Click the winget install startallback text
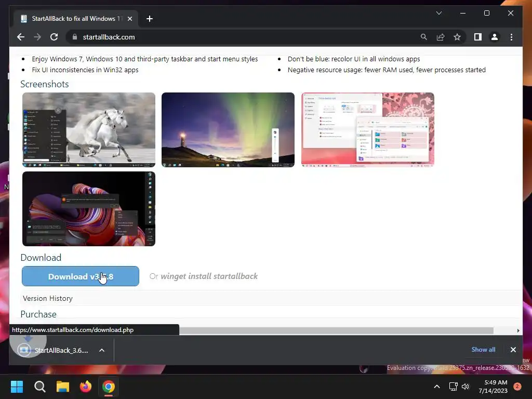The image size is (532, 399). [x=209, y=276]
